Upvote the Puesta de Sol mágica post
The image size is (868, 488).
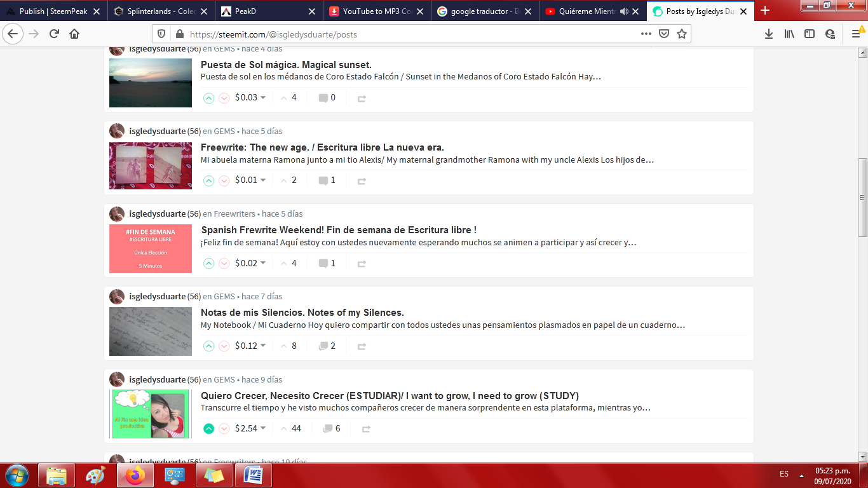tap(208, 98)
